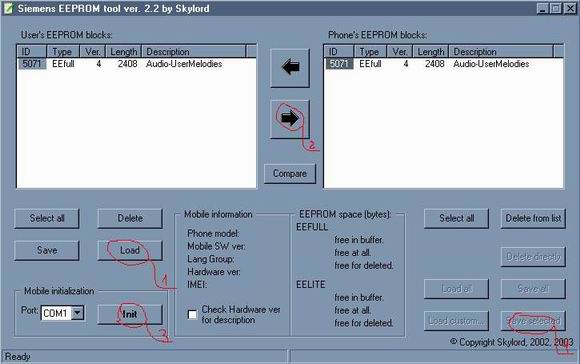The height and width of the screenshot is (364, 580).
Task: Click the left arrow transfer button
Action: pos(290,68)
